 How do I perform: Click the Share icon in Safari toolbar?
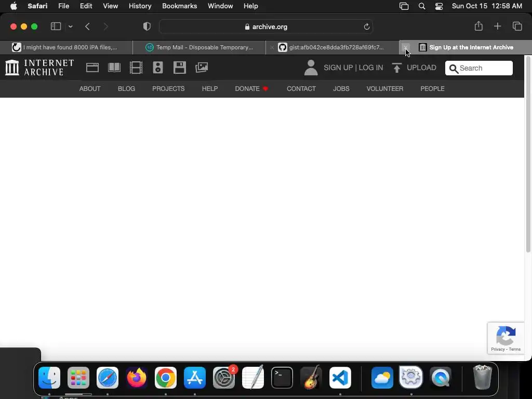[478, 26]
